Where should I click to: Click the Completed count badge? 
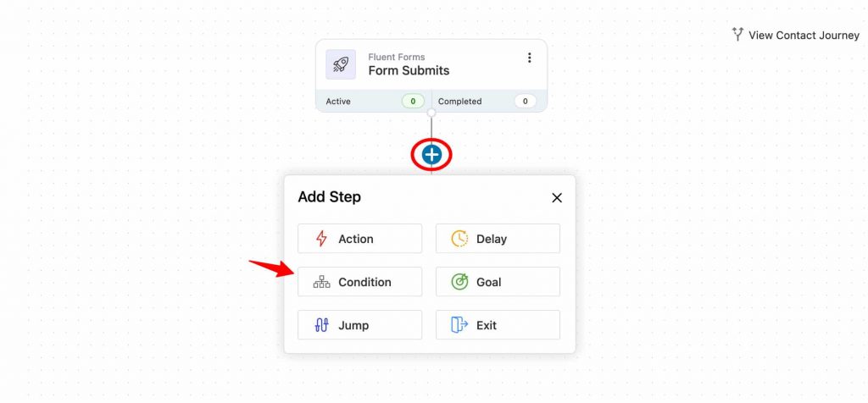click(x=526, y=101)
